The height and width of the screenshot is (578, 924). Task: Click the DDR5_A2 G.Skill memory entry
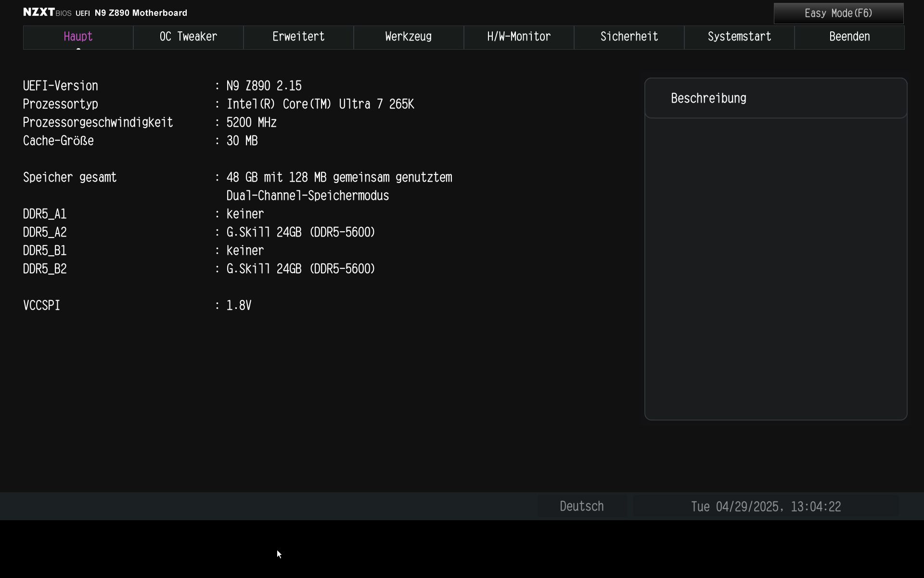[x=301, y=232]
